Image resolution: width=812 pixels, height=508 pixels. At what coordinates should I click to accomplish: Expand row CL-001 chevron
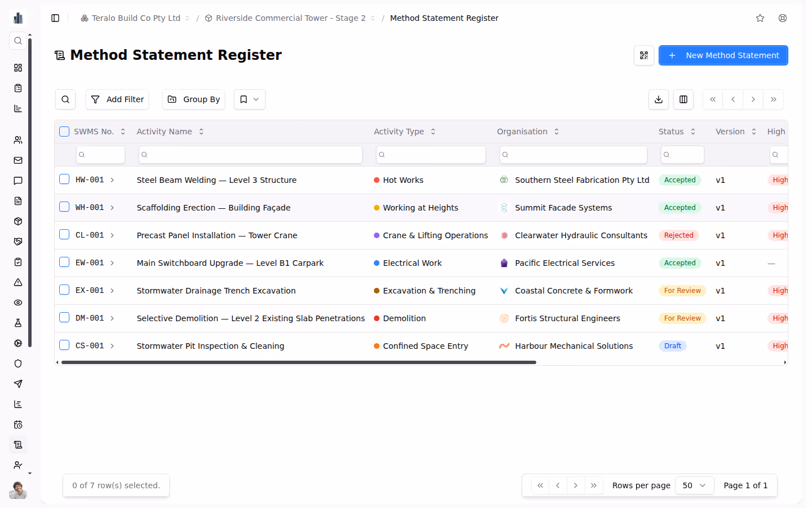(x=112, y=235)
